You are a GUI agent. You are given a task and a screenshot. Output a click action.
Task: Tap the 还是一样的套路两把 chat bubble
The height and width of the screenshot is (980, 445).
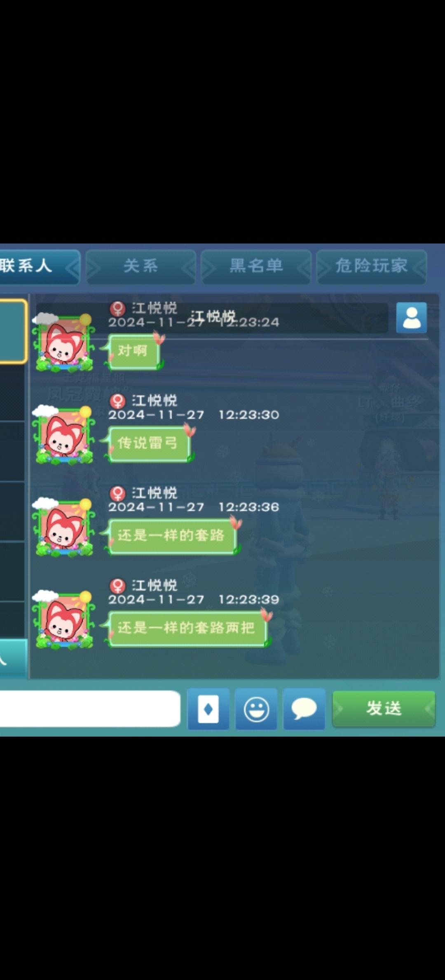click(187, 629)
